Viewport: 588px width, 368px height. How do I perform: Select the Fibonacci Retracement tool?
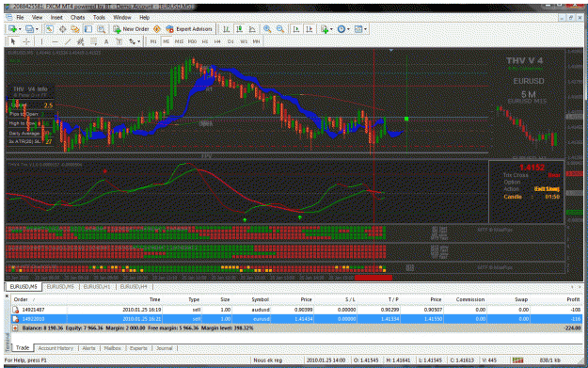pyautogui.click(x=93, y=41)
